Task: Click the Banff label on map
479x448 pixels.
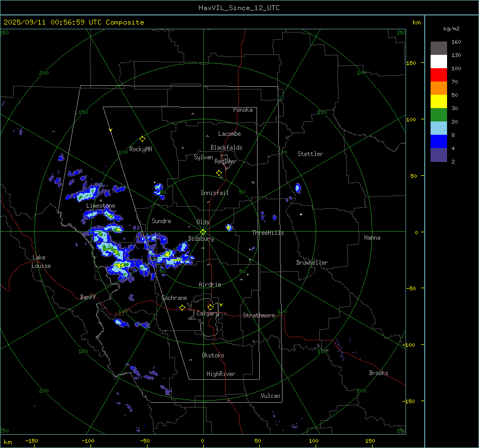Action: 88,297
